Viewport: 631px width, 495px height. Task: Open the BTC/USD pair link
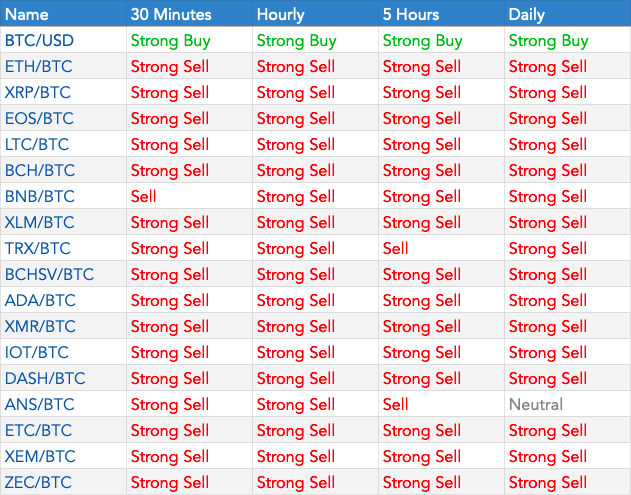tap(39, 41)
